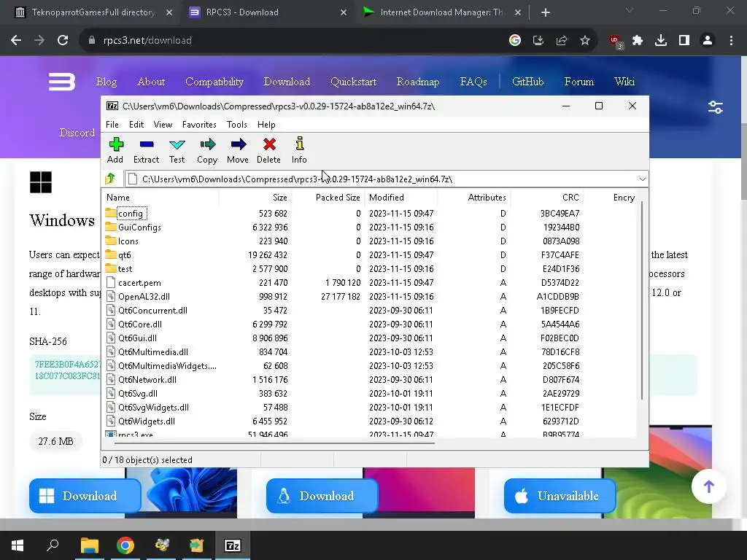Click 7-Zip icon on taskbar
The width and height of the screenshot is (747, 560).
tap(233, 545)
